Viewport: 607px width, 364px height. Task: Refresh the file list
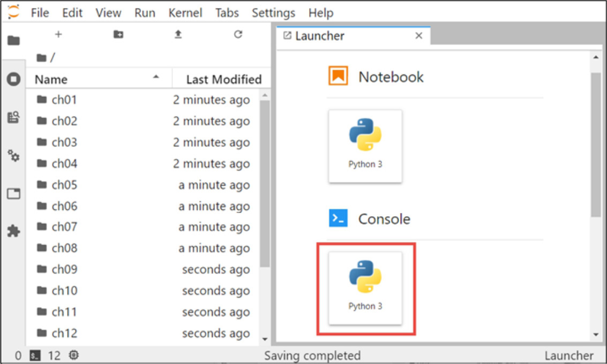click(238, 34)
